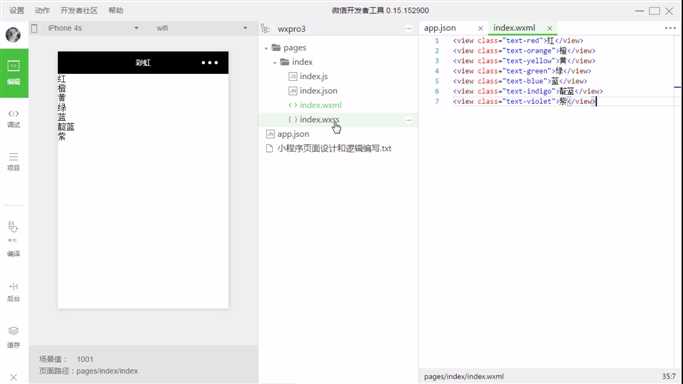
Task: Open 小程序页面设计和逻辑编写.txt file
Action: (x=334, y=148)
